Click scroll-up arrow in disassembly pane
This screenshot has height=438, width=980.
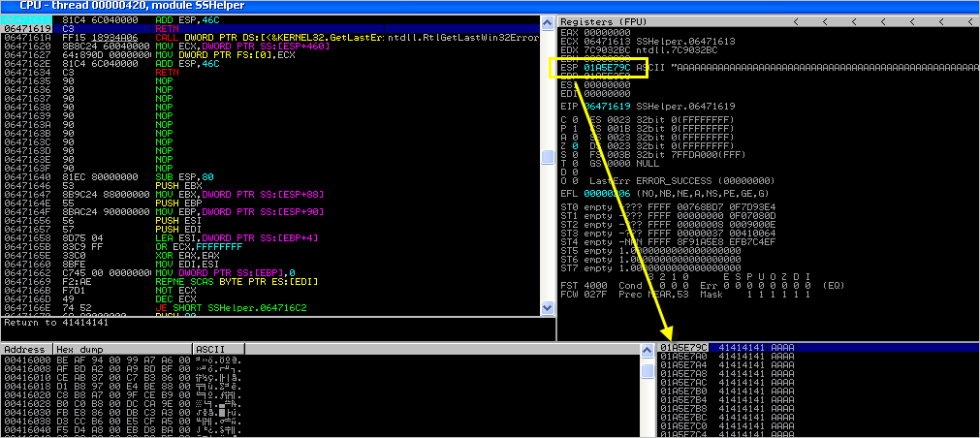point(548,21)
